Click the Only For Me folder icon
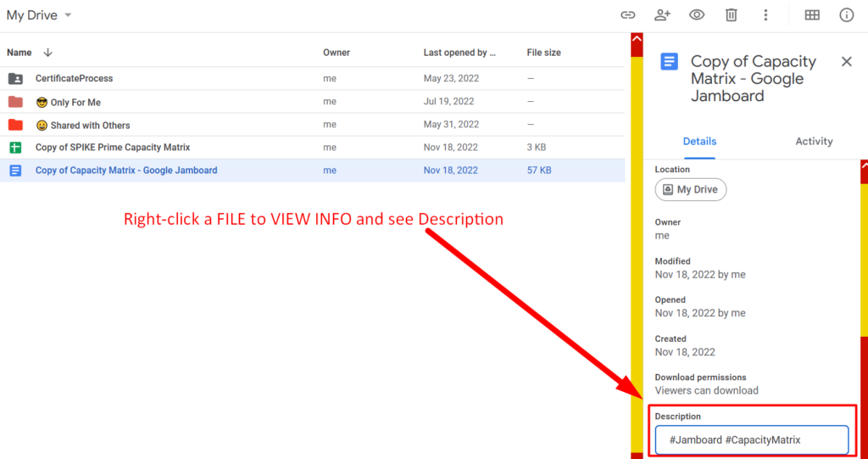Viewport: 868px width, 459px height. point(15,102)
